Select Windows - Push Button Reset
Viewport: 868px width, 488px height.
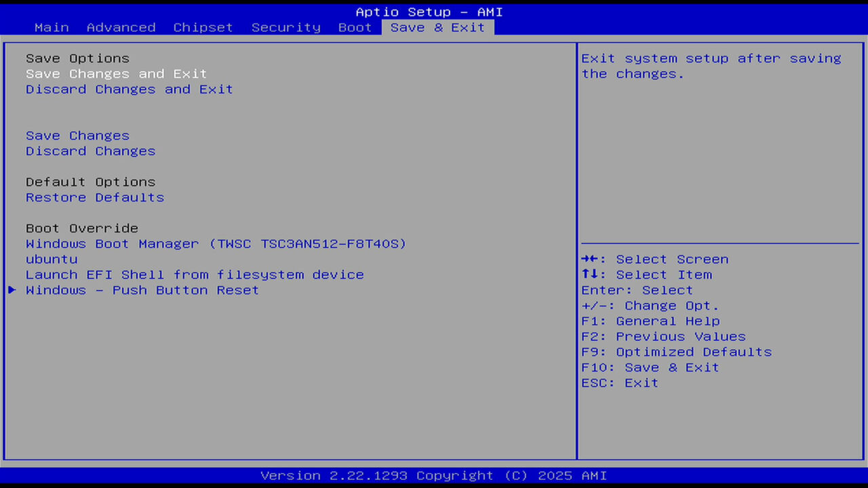pyautogui.click(x=142, y=290)
